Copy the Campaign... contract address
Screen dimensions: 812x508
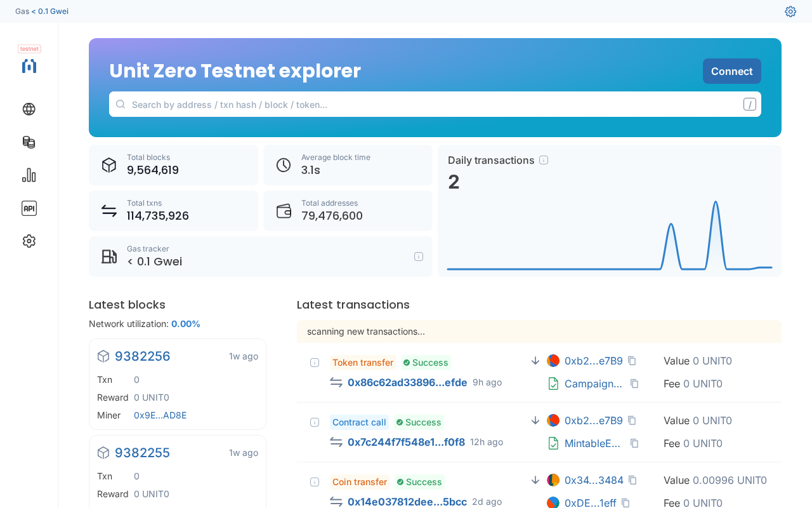[x=634, y=384]
